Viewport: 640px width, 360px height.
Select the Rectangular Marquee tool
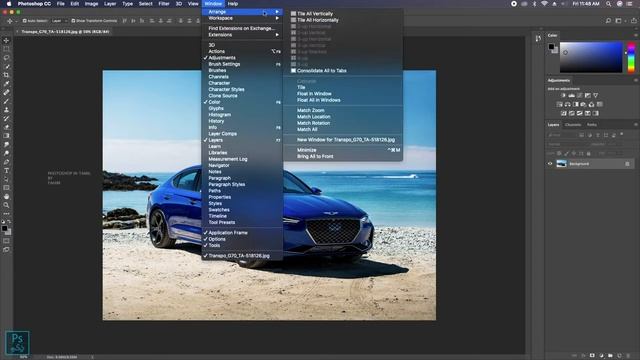(6, 49)
